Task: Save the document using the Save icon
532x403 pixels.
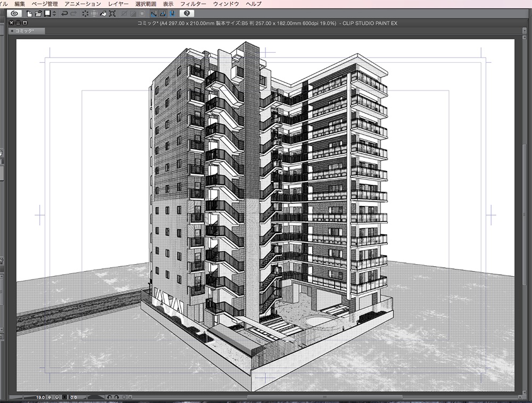Action: [47, 15]
